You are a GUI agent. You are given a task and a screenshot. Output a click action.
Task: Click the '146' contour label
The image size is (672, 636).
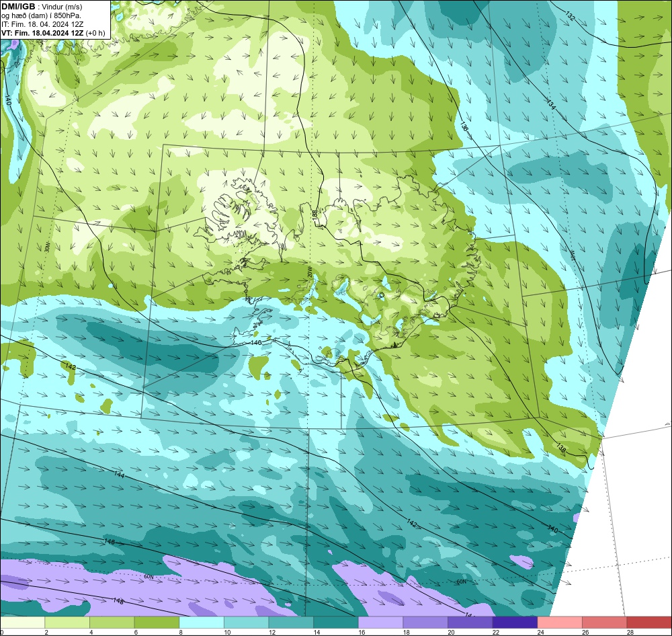pos(110,542)
